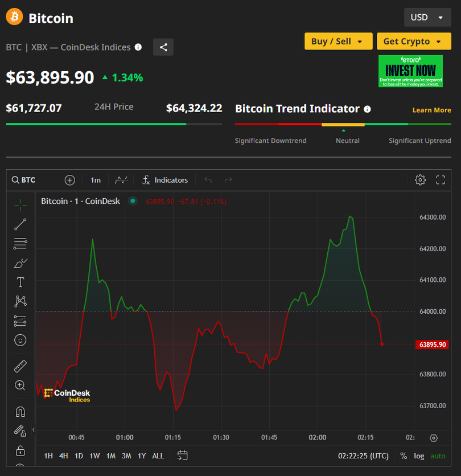Activate the zoom in tool
The image size is (461, 476).
(x=20, y=385)
